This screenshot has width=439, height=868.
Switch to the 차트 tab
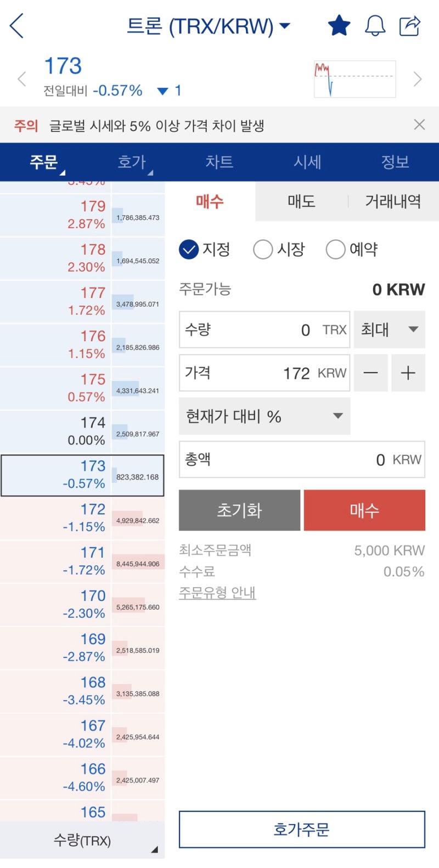point(219,162)
